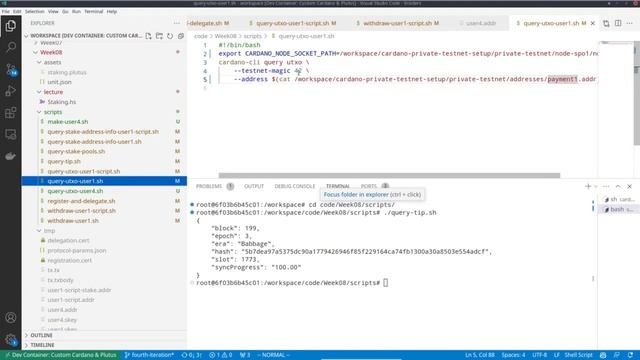Refresh the Explorer file tree

[x=170, y=36]
